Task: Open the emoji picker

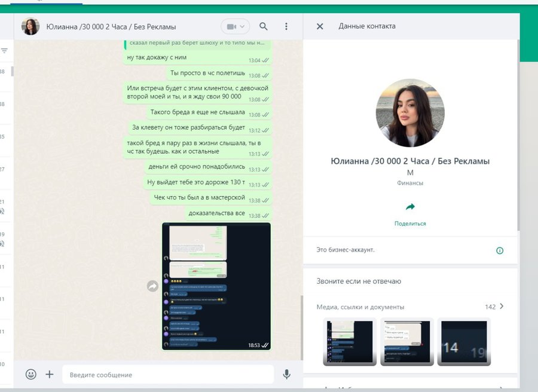Action: click(x=31, y=374)
